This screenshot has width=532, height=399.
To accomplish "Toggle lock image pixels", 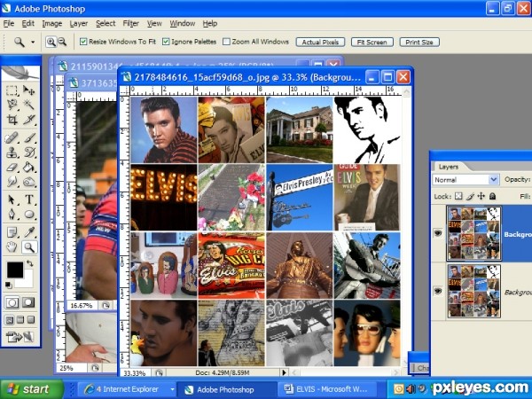I will [x=470, y=196].
